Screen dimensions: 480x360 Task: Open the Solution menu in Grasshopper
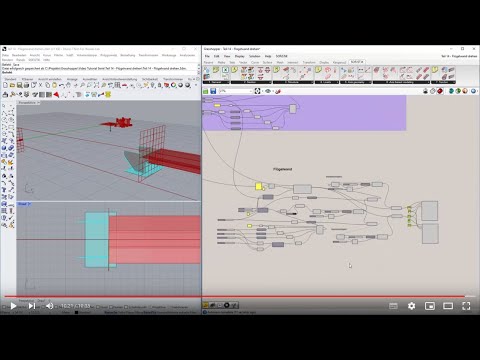point(255,56)
